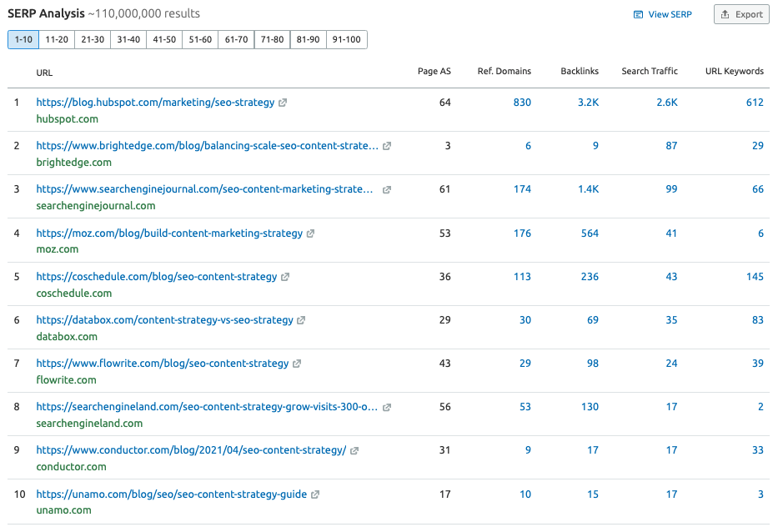Click the Search Traffic column header
783x532 pixels.
(x=650, y=72)
